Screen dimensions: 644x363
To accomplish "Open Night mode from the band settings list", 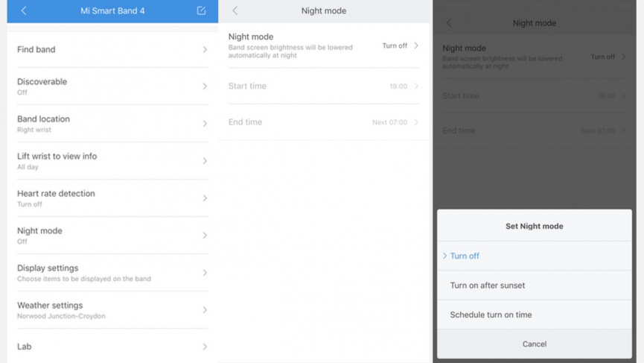I will 112,236.
